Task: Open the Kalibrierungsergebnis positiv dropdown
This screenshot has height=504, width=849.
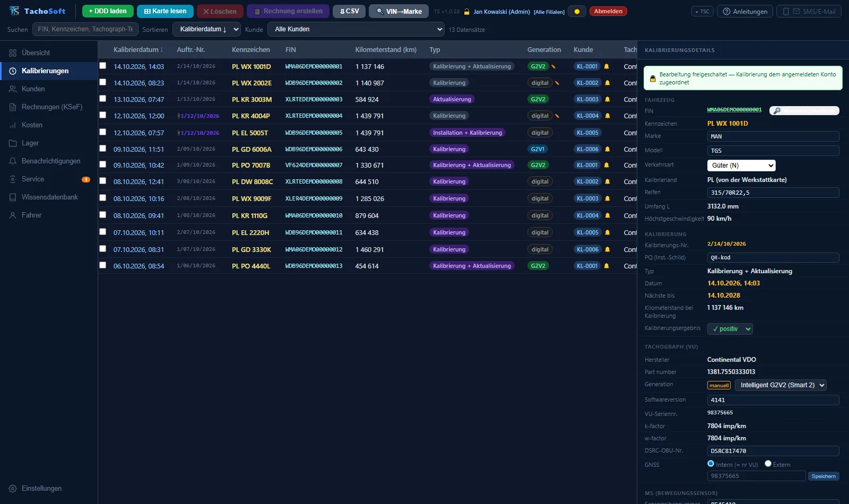Action: coord(730,329)
